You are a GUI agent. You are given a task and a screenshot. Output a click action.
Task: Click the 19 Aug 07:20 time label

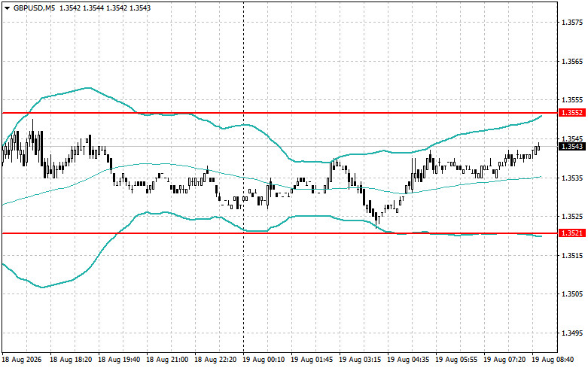504,360
